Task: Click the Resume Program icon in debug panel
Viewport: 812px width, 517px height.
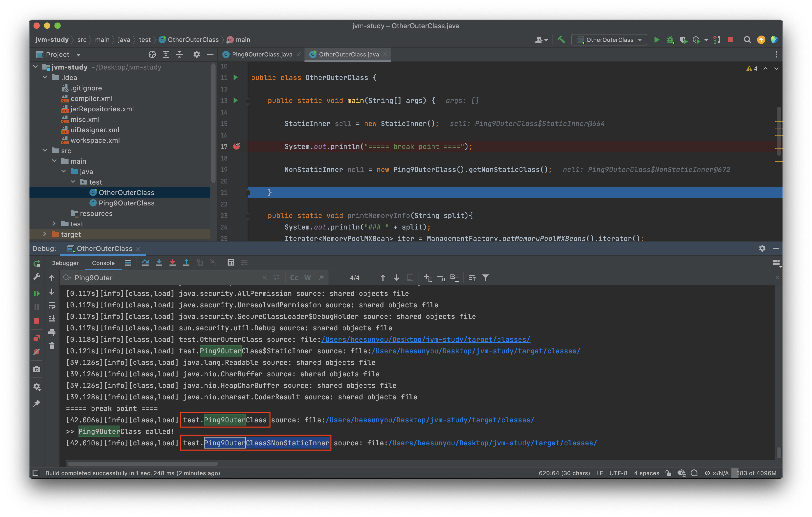Action: (37, 294)
